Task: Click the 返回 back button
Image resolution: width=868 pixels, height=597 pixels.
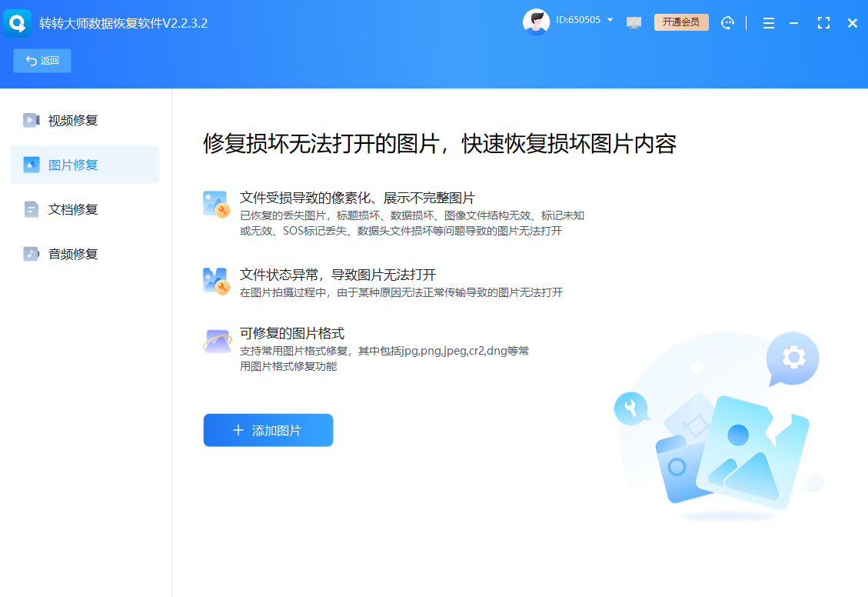Action: coord(42,60)
